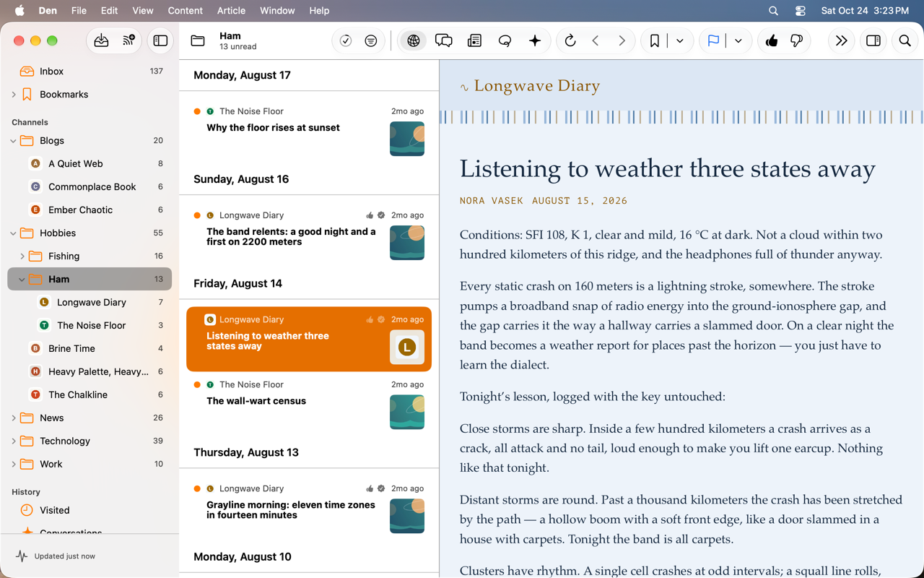This screenshot has width=924, height=578.
Task: Flag the current article
Action: pos(713,41)
